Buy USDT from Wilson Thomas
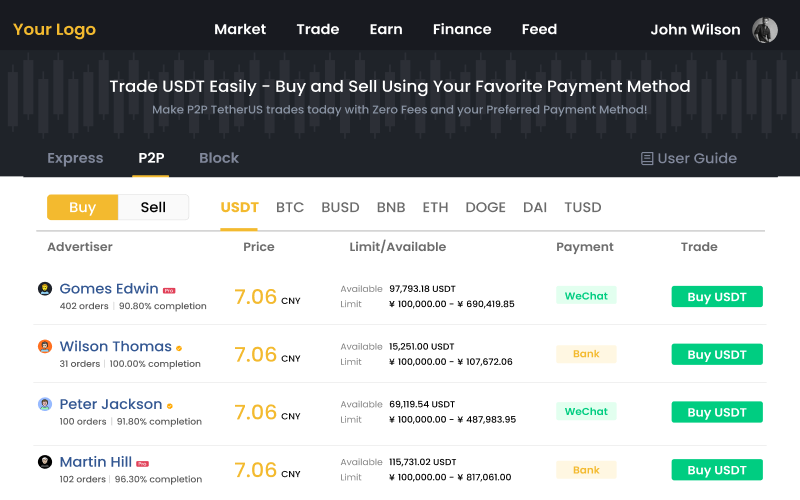800x500 pixels. coord(717,354)
